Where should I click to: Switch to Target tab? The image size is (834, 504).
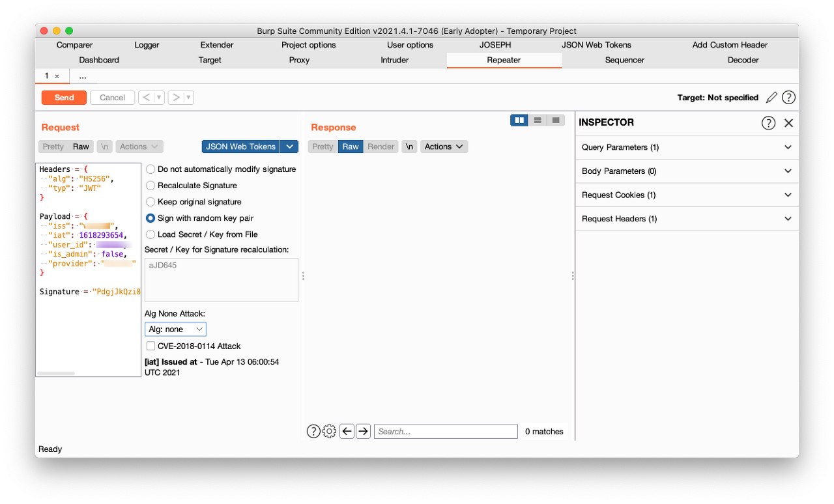210,60
